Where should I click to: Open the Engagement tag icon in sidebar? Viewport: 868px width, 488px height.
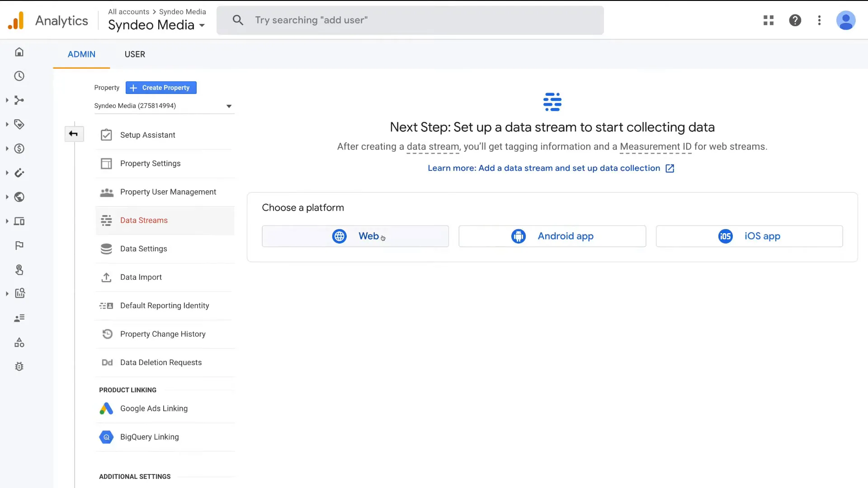point(19,124)
